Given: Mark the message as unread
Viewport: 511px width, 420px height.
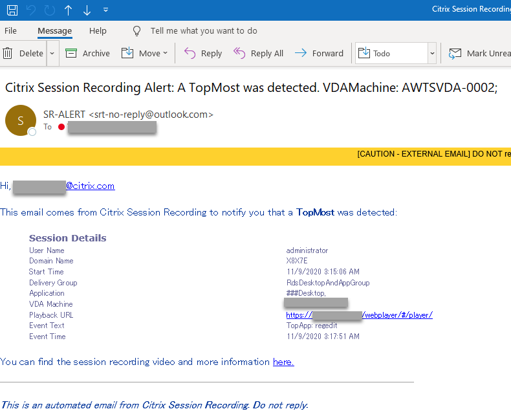Looking at the screenshot, I should tap(479, 54).
